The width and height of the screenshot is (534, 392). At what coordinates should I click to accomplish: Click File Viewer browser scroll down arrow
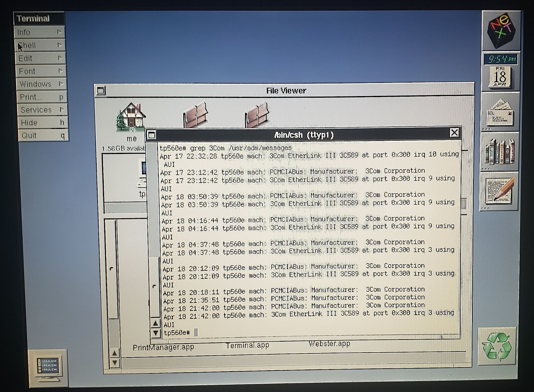[x=115, y=363]
